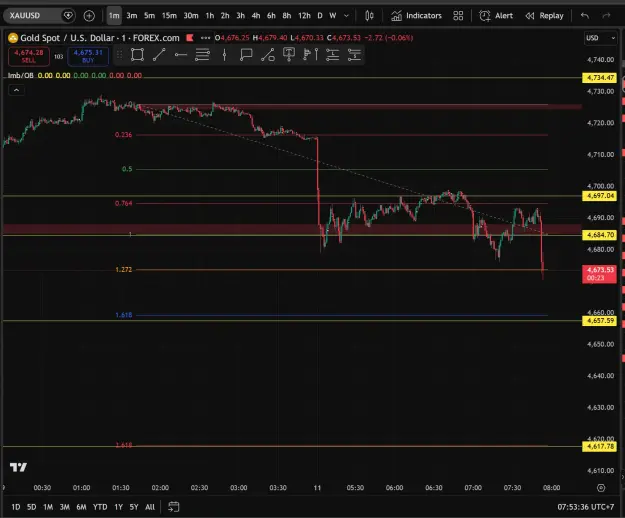
Task: Show All data range
Action: tap(150, 507)
